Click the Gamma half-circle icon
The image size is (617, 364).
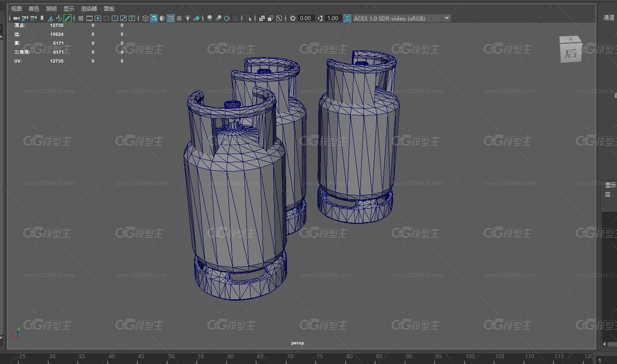pyautogui.click(x=320, y=18)
